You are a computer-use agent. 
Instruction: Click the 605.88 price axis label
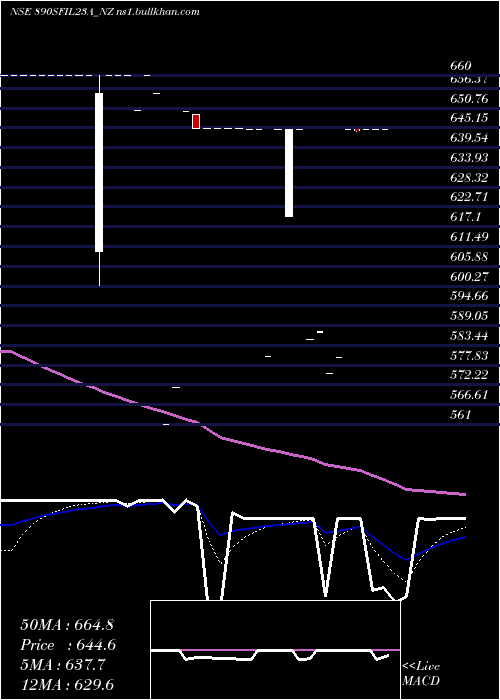[469, 257]
